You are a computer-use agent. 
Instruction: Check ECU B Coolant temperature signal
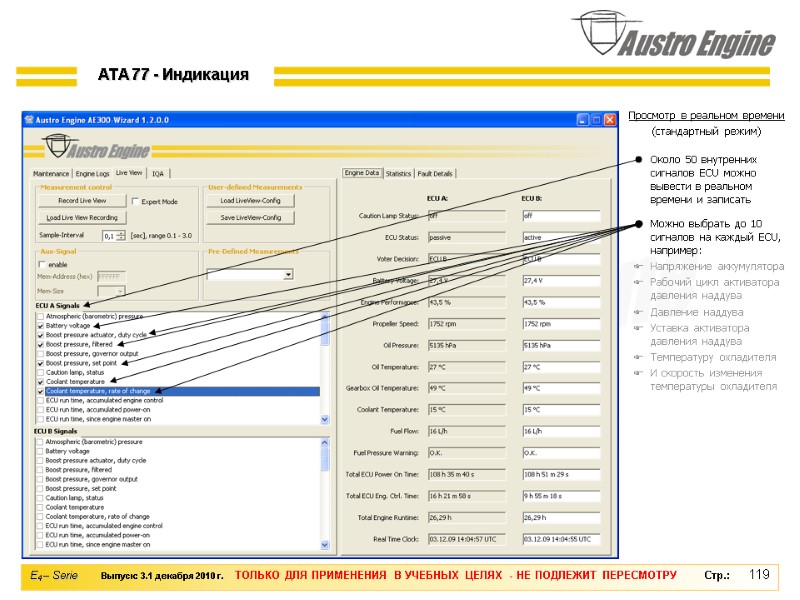point(40,507)
